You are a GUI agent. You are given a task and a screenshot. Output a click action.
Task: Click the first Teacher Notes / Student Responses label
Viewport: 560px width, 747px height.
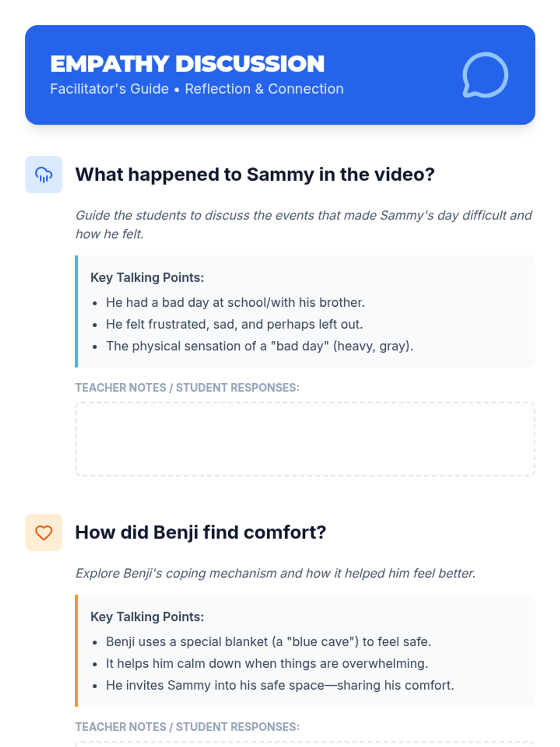pos(187,388)
